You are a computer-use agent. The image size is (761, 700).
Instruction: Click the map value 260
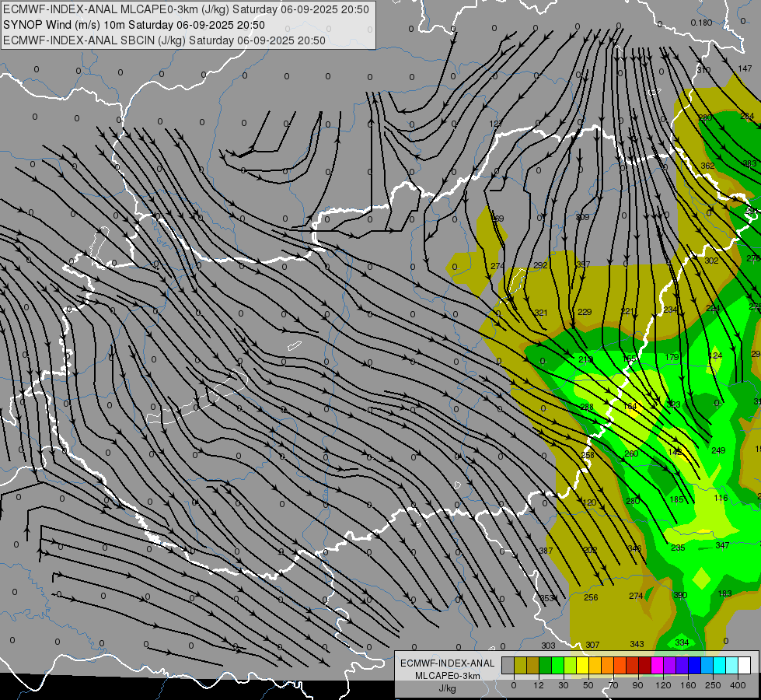(x=631, y=453)
